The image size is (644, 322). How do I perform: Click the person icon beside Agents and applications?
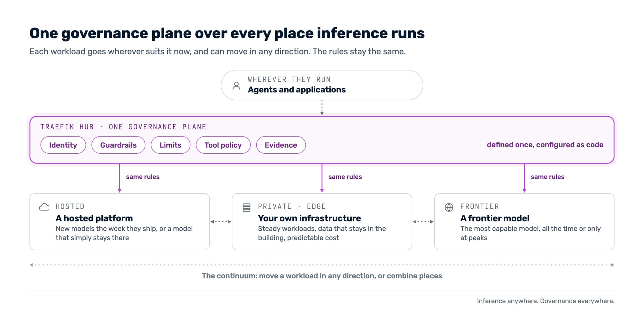coord(236,86)
